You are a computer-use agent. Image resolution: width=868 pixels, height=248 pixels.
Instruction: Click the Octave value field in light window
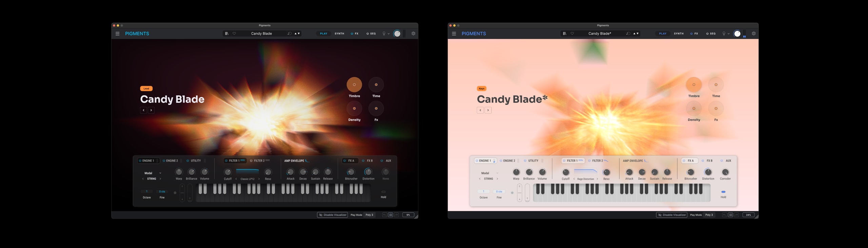click(484, 192)
